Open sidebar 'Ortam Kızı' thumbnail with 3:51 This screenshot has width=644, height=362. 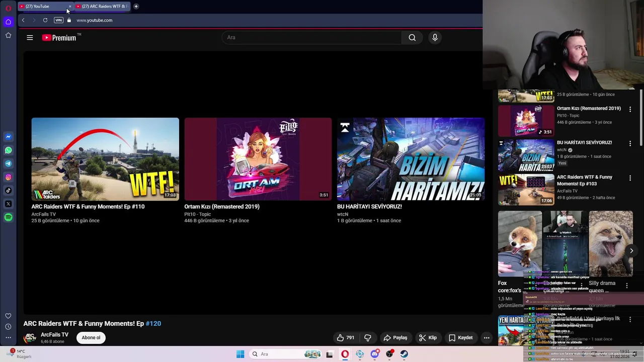tap(526, 121)
